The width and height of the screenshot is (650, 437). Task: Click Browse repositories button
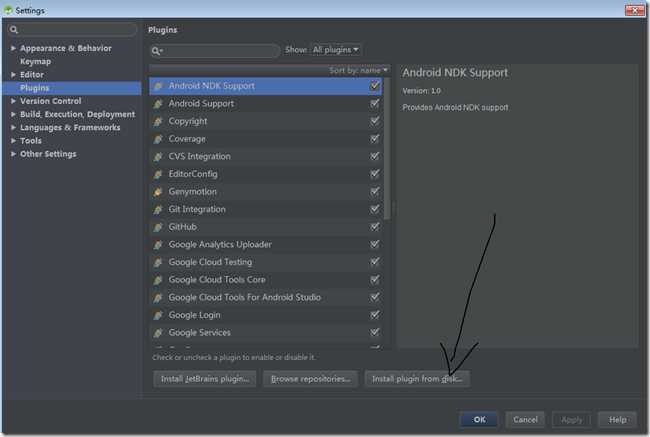(310, 379)
